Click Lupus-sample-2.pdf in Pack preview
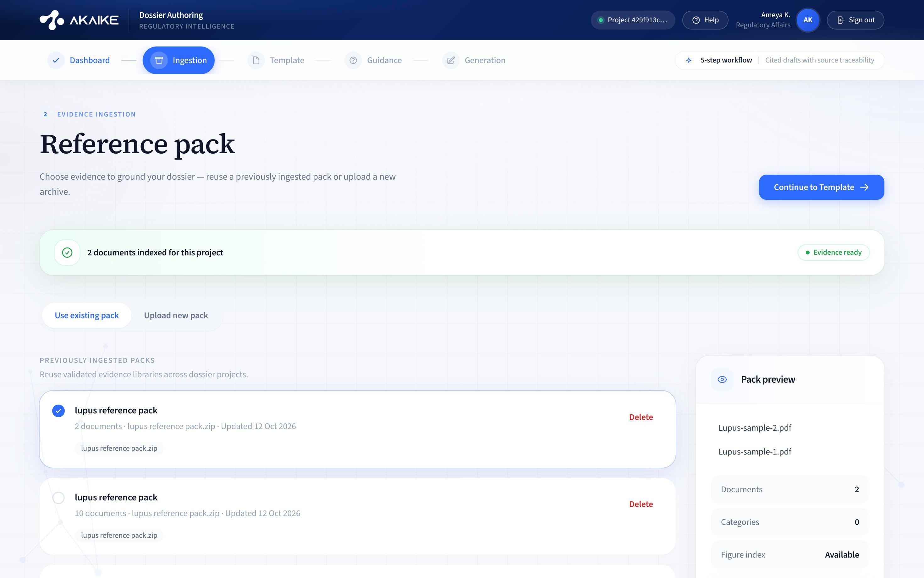Viewport: 924px width, 578px height. pyautogui.click(x=755, y=428)
